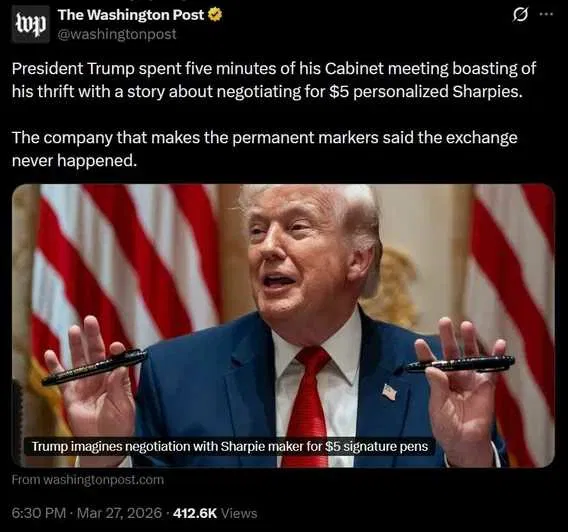
Task: Click the tweet paragraph about $5 personalized Sharpies
Action: click(x=274, y=80)
